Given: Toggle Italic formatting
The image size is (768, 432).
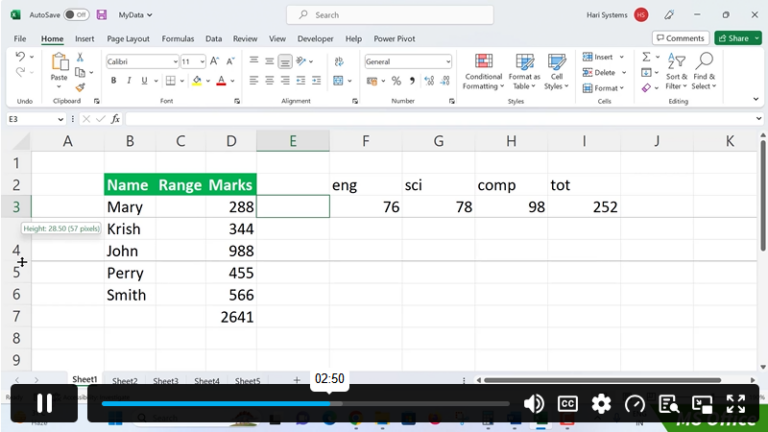Looking at the screenshot, I should 129,80.
